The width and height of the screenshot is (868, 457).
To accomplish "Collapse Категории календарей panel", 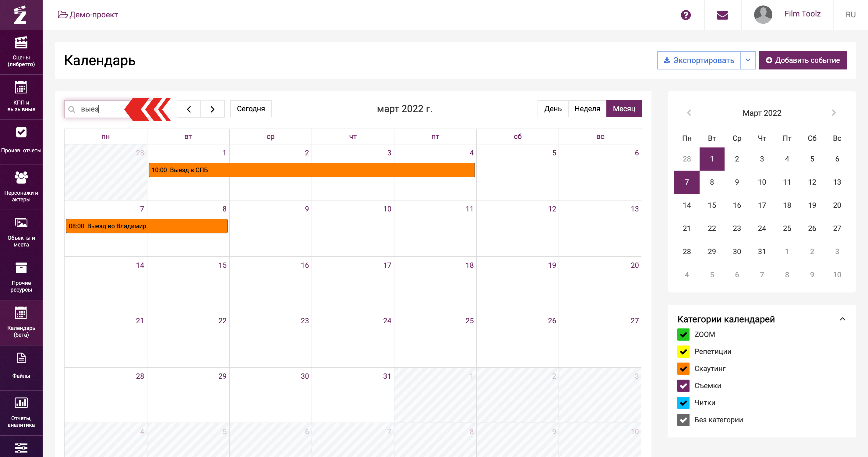I will (x=842, y=319).
